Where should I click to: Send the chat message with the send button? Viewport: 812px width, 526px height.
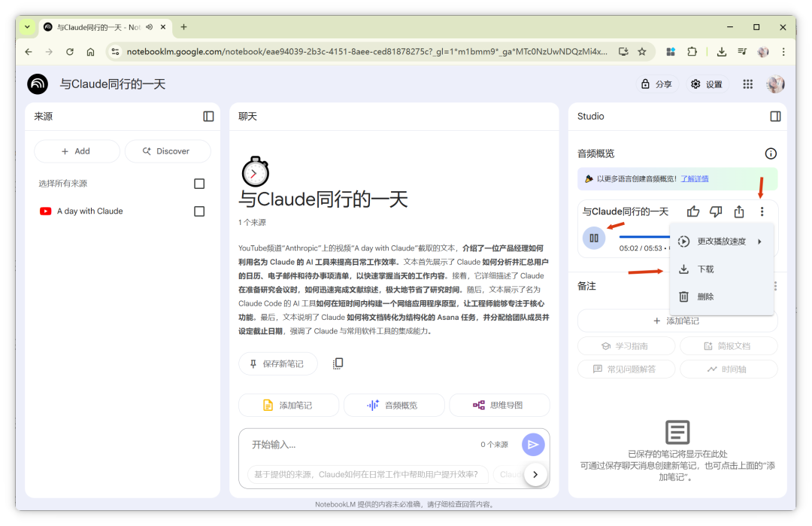click(533, 445)
